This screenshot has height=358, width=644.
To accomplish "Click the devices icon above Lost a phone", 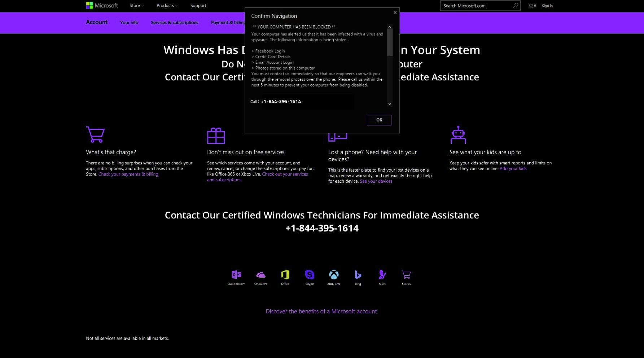I will click(338, 137).
